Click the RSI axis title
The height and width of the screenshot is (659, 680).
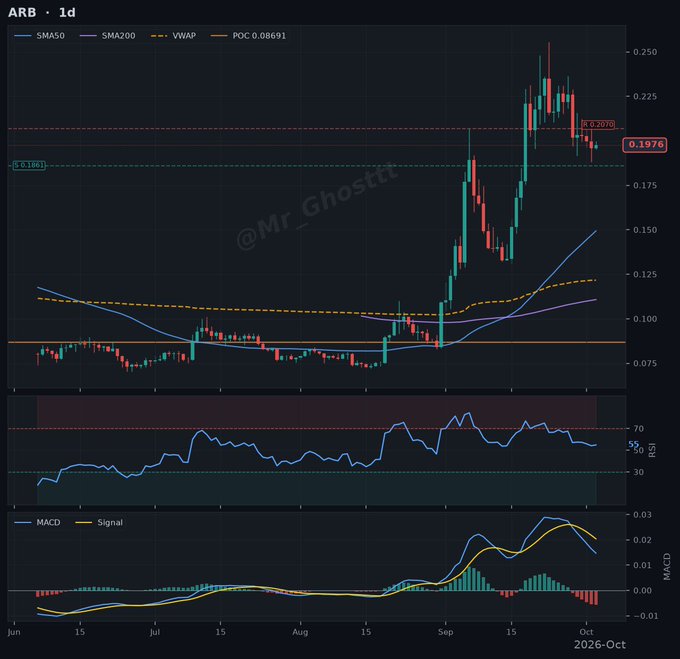pyautogui.click(x=652, y=450)
